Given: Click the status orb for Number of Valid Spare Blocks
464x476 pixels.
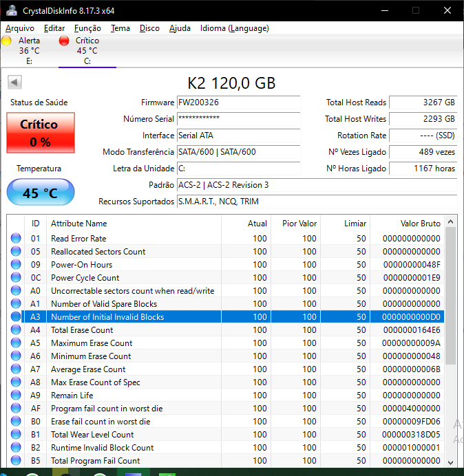Looking at the screenshot, I should click(16, 303).
